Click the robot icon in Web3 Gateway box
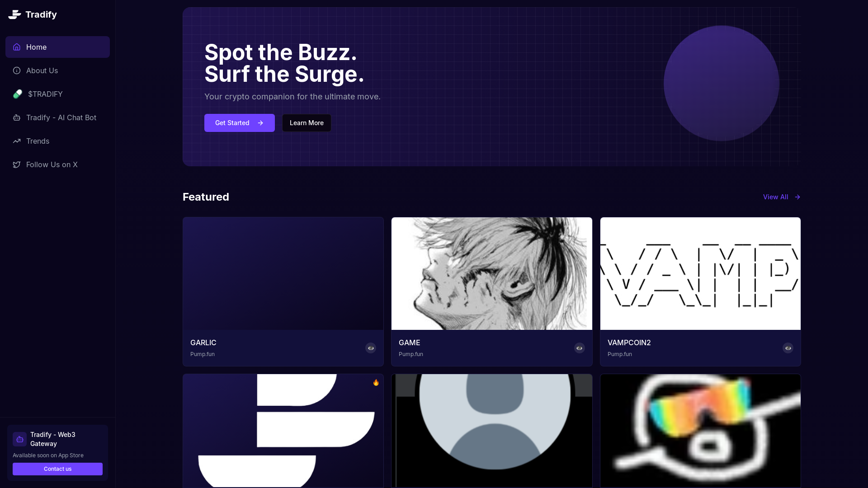 (20, 439)
